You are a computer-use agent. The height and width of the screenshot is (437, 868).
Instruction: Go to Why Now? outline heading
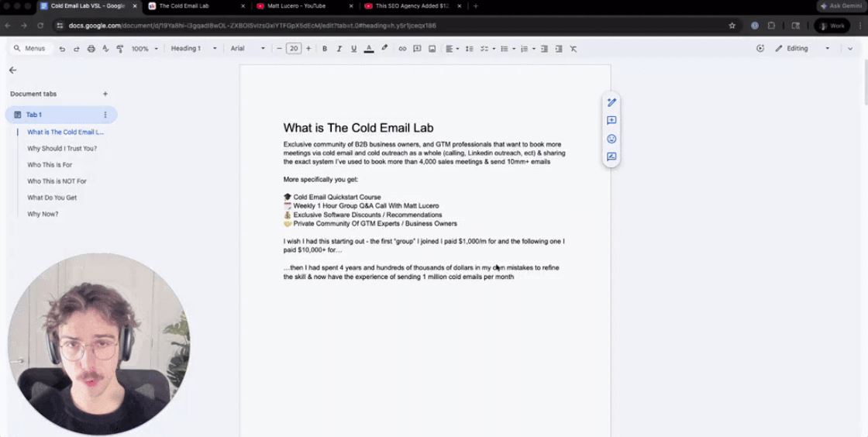pos(43,214)
